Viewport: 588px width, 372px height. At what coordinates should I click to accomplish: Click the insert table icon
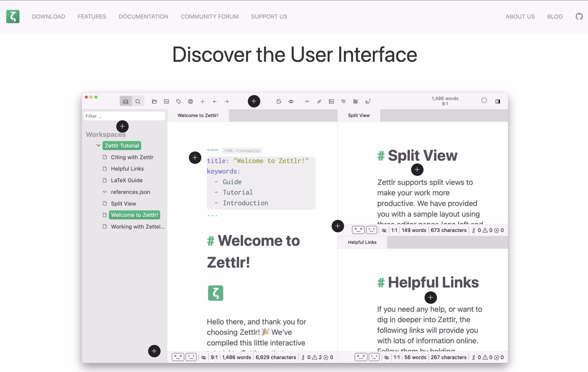coord(355,101)
